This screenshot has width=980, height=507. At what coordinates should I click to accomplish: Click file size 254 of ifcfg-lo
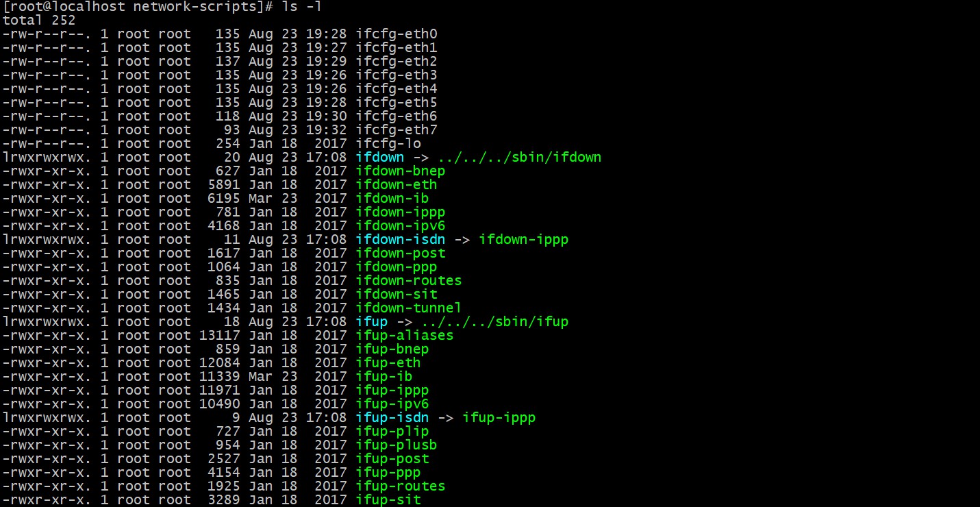pos(228,144)
